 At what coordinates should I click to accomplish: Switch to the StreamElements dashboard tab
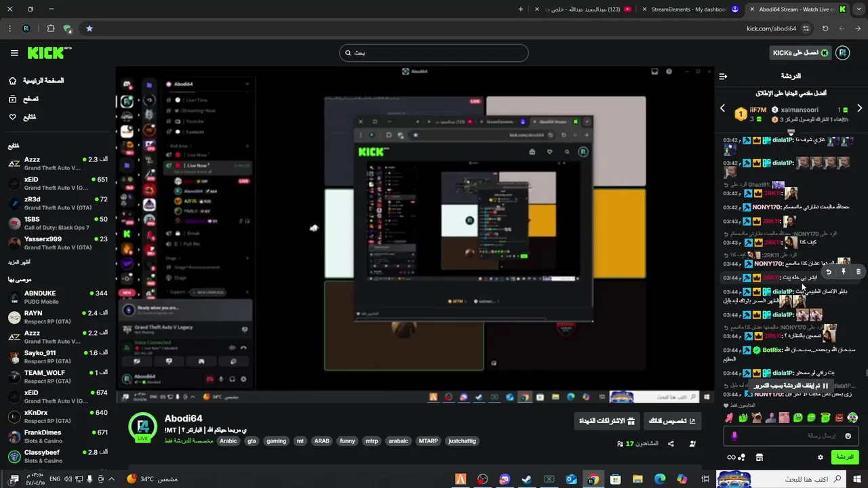click(690, 9)
